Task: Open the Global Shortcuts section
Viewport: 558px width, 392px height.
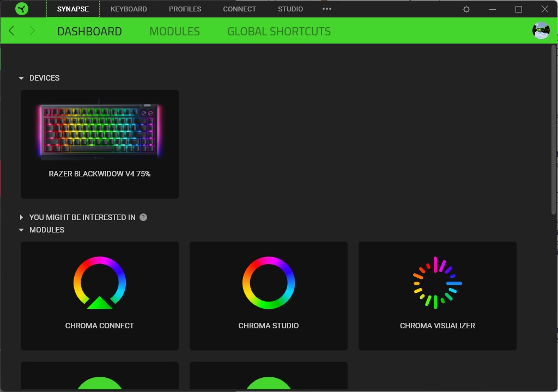Action: tap(279, 31)
